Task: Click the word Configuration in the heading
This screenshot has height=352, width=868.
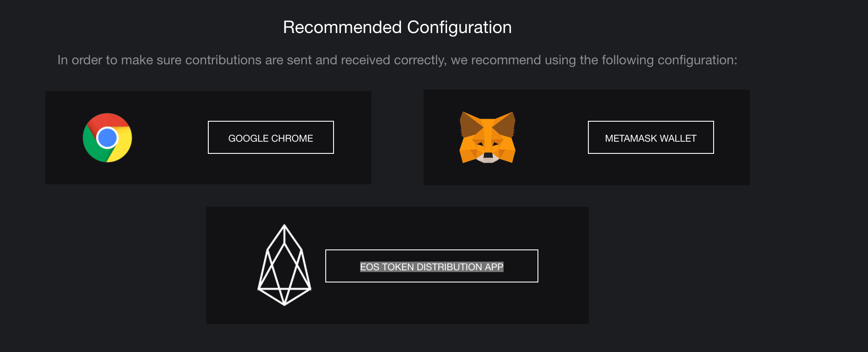Action: coord(460,27)
